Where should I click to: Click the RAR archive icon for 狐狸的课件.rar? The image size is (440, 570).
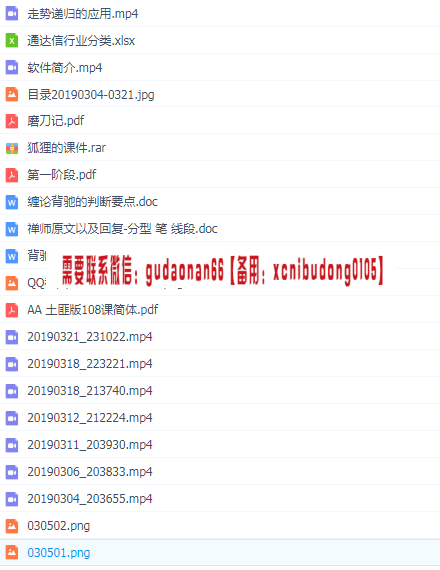point(12,148)
